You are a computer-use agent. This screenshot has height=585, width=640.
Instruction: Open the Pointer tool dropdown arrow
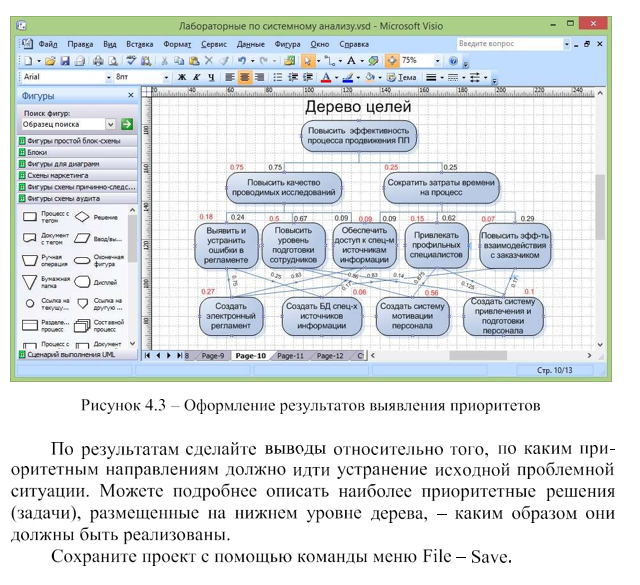click(x=318, y=61)
